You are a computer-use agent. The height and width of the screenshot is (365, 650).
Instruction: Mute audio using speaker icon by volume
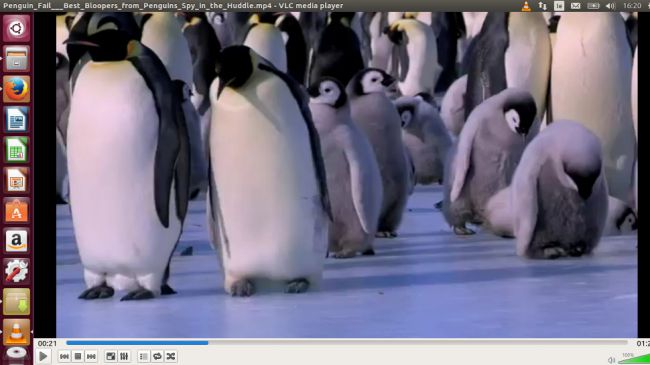(x=611, y=360)
